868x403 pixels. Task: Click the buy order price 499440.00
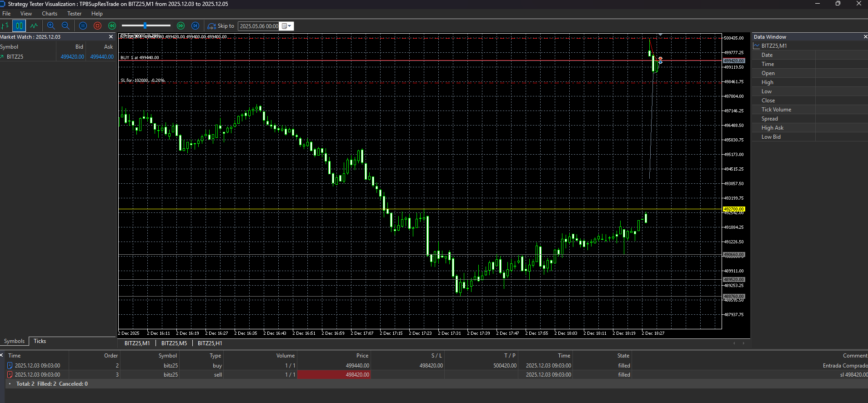tap(357, 366)
